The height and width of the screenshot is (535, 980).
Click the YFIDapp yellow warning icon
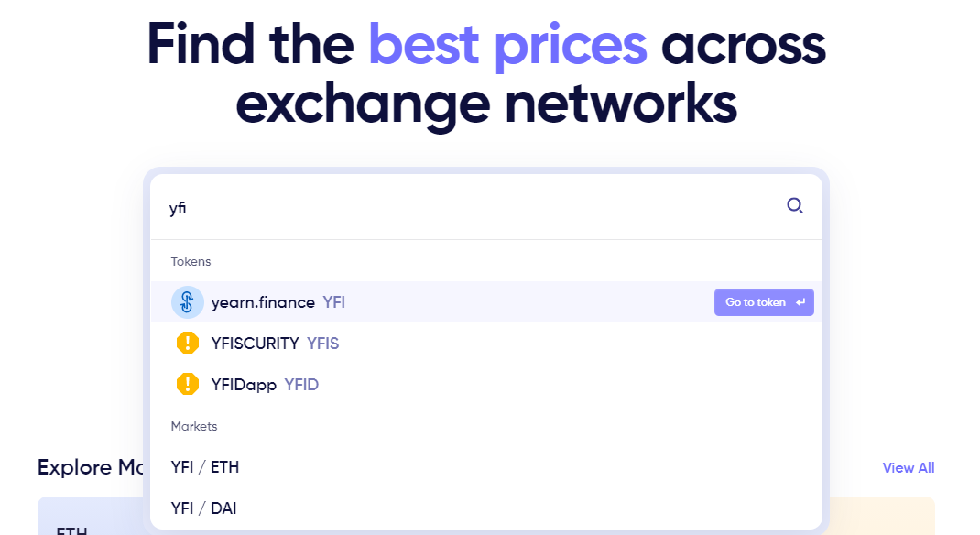pyautogui.click(x=188, y=384)
